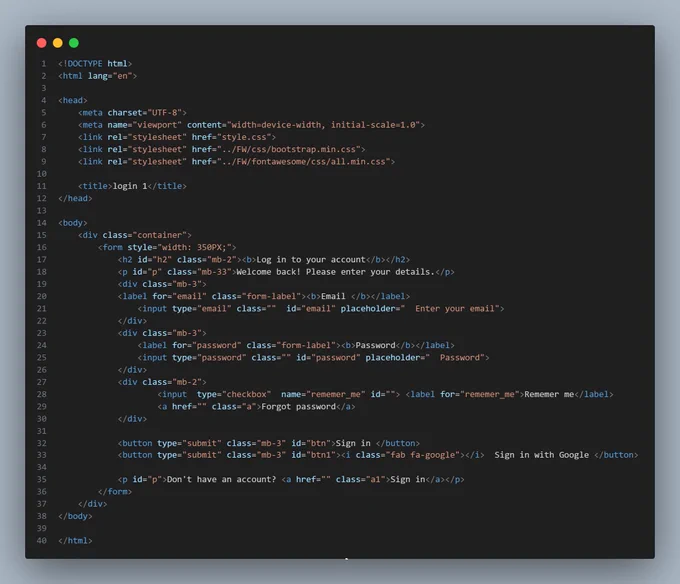The width and height of the screenshot is (680, 584).
Task: Click line number 16 in the gutter
Action: [42, 247]
